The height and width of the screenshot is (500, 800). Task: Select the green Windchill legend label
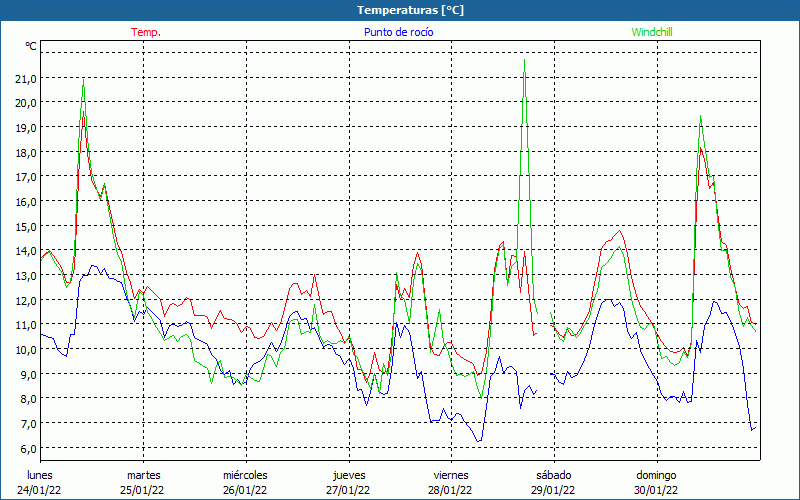click(x=652, y=32)
